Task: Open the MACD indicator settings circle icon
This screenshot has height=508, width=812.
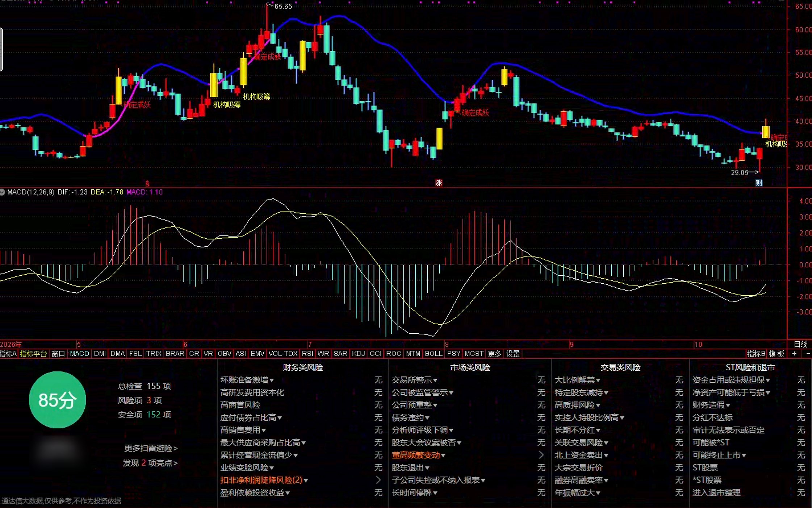Action: coord(3,192)
